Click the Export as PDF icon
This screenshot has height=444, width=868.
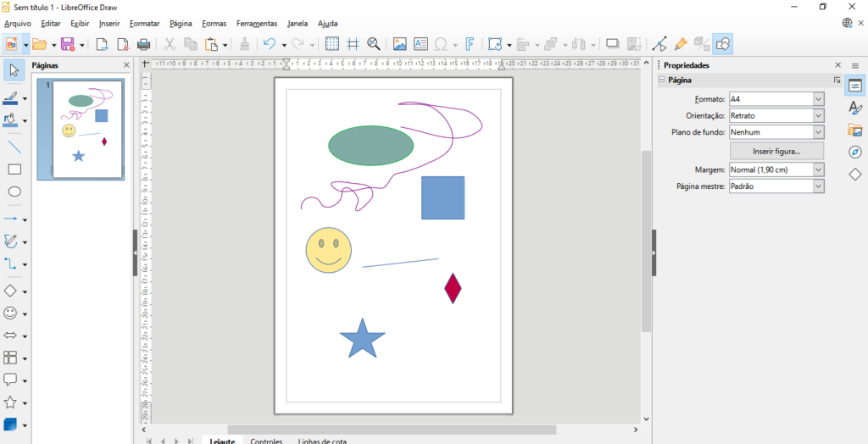[x=123, y=44]
